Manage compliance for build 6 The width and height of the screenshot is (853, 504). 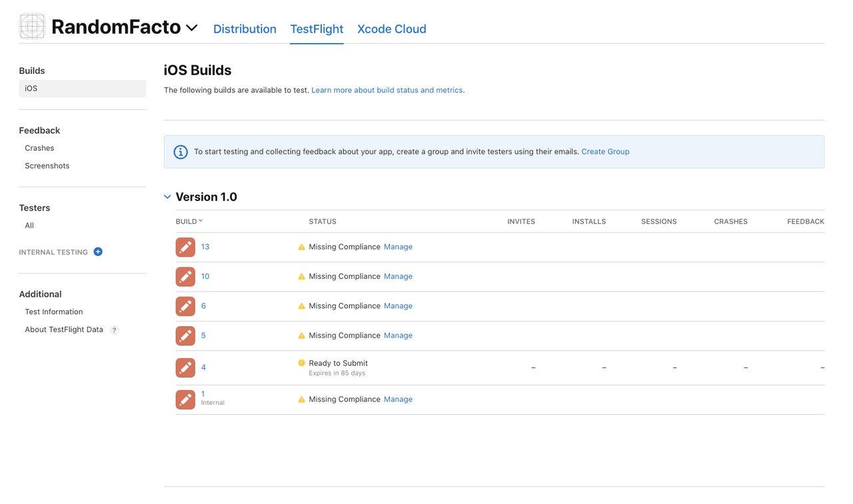click(398, 306)
